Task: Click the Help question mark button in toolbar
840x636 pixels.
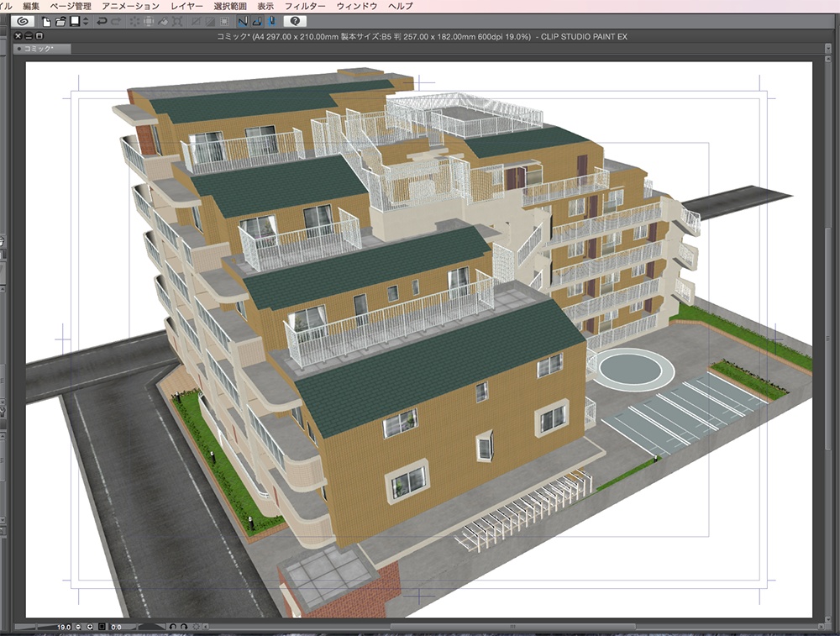Action: coord(295,22)
